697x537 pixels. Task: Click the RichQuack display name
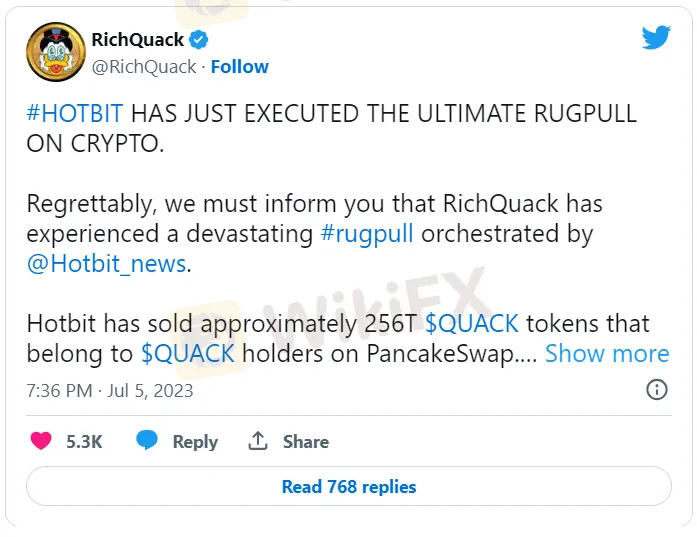point(138,40)
